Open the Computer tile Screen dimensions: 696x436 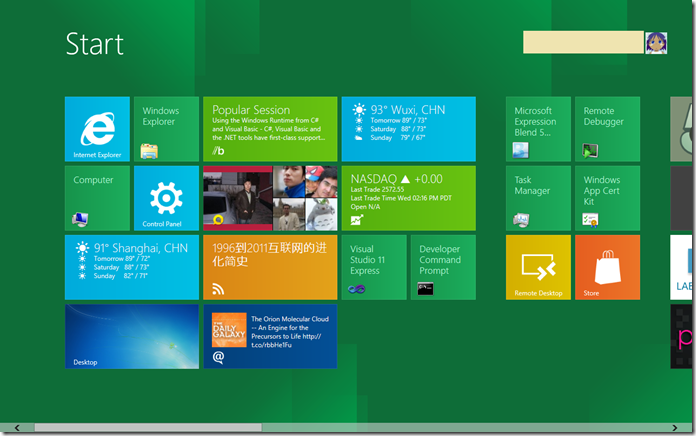[97, 198]
